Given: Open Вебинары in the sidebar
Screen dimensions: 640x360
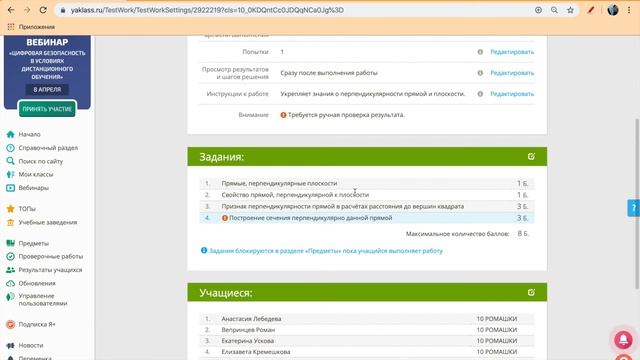Looking at the screenshot, I should coord(33,188).
